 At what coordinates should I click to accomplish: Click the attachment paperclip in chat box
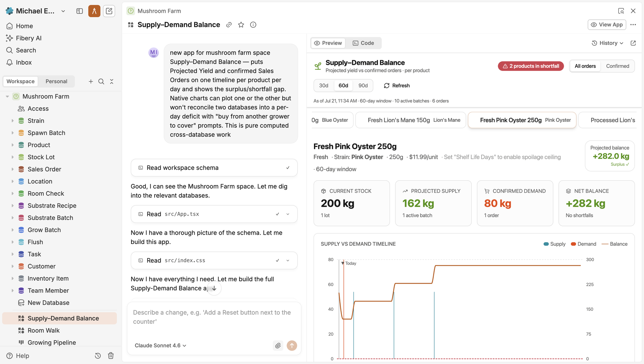point(278,346)
